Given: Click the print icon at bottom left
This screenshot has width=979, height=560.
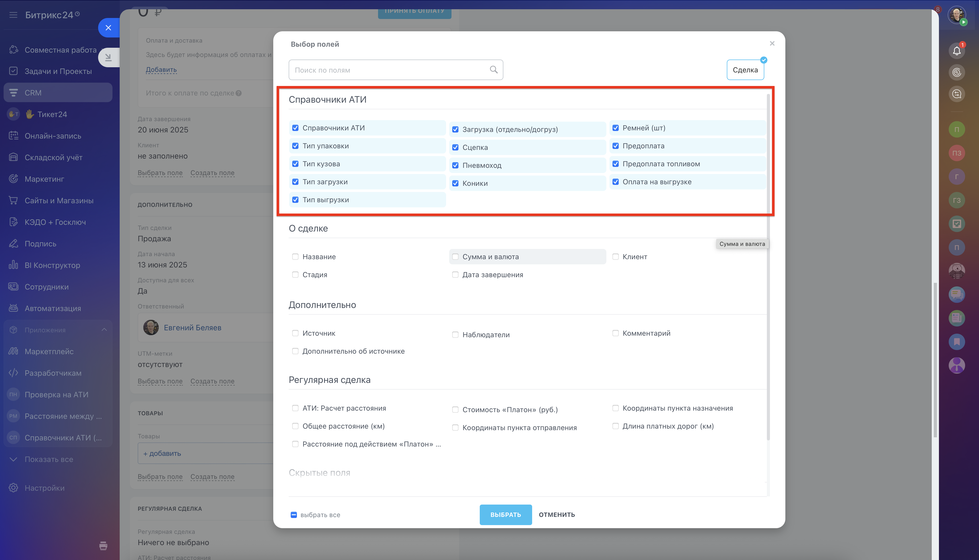Looking at the screenshot, I should point(103,545).
